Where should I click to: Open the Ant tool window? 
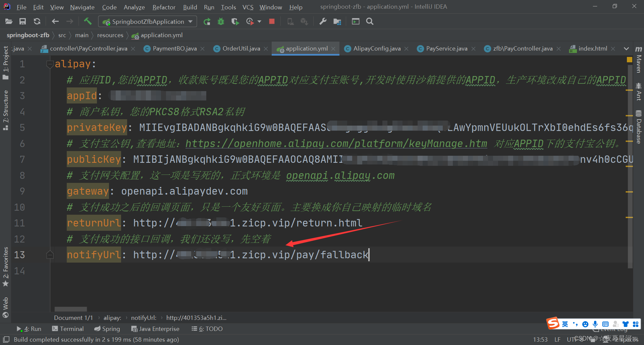(x=639, y=91)
